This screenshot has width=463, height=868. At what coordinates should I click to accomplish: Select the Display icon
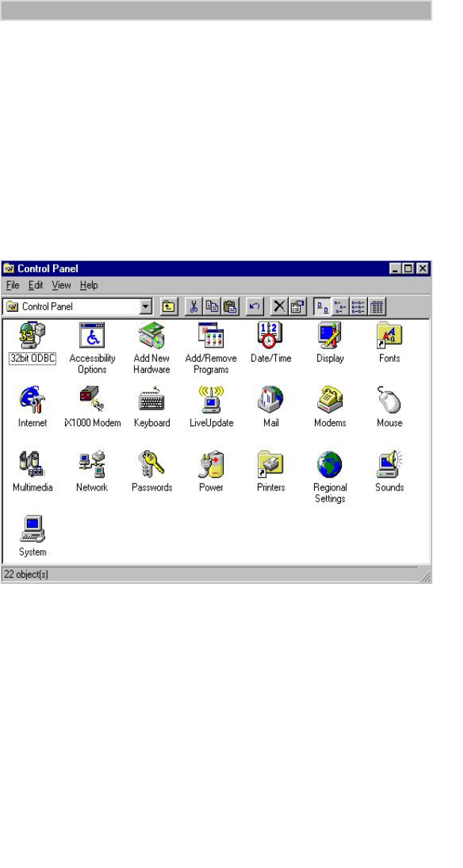tap(330, 336)
